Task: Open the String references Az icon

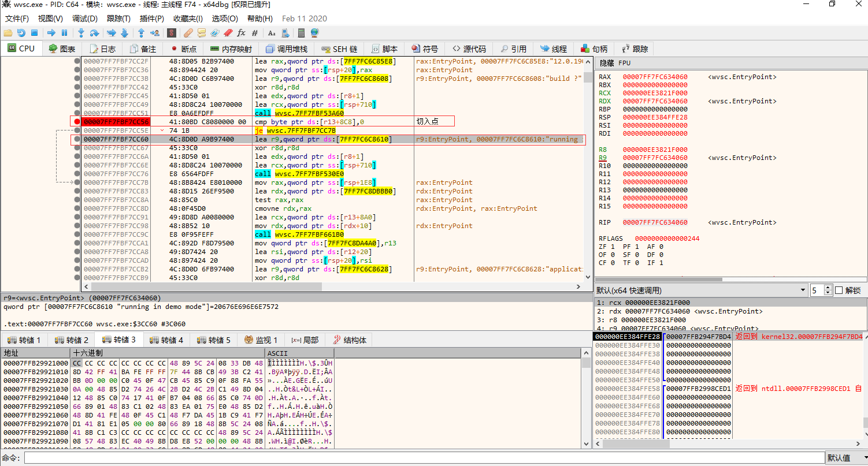Action: coord(272,33)
